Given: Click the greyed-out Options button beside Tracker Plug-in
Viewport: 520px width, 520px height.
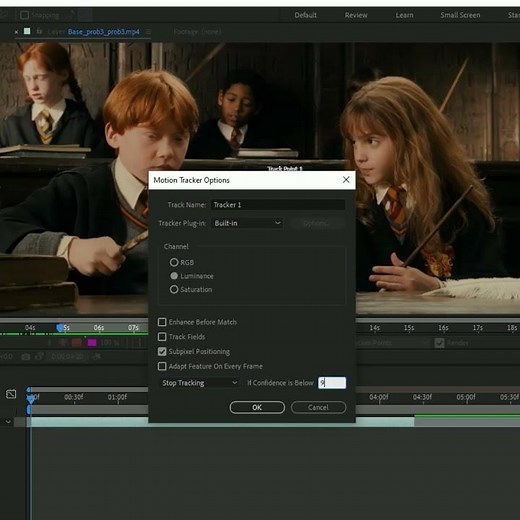Looking at the screenshot, I should pyautogui.click(x=317, y=223).
